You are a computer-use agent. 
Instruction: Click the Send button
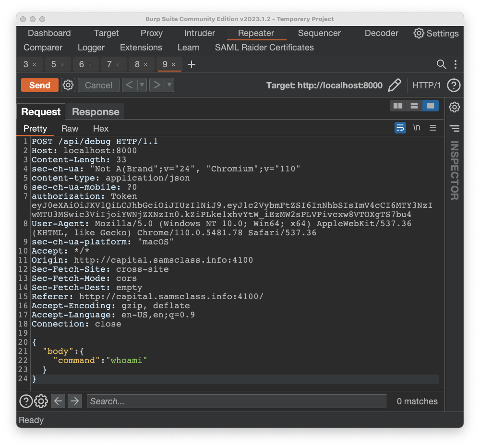[x=39, y=85]
